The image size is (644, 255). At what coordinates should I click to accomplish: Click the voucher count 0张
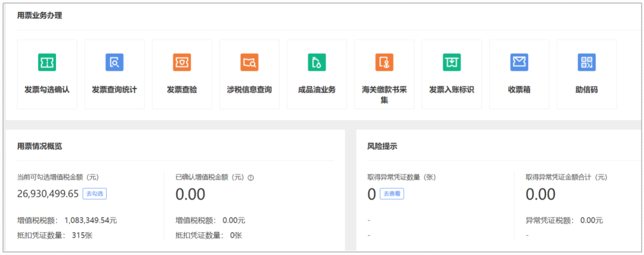(236, 235)
